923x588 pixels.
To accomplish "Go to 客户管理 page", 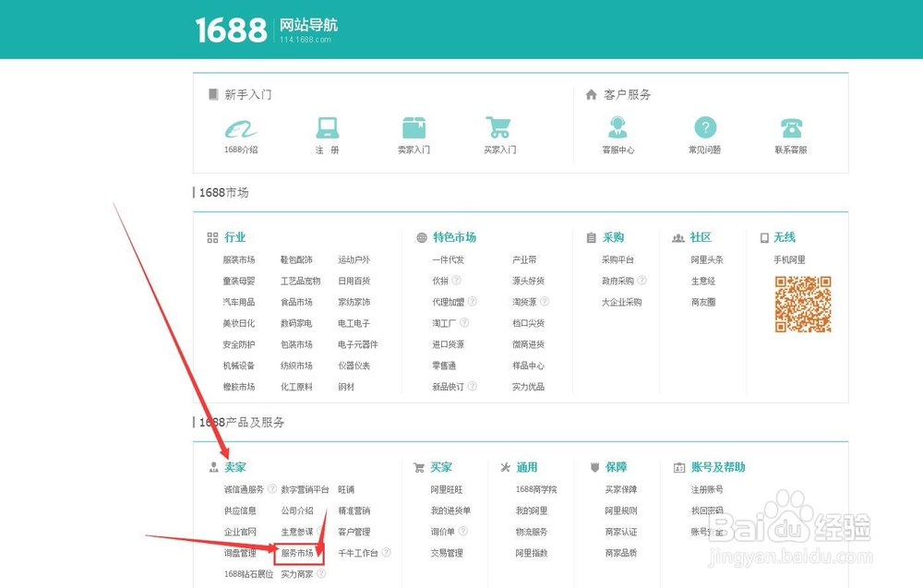I will coord(354,532).
